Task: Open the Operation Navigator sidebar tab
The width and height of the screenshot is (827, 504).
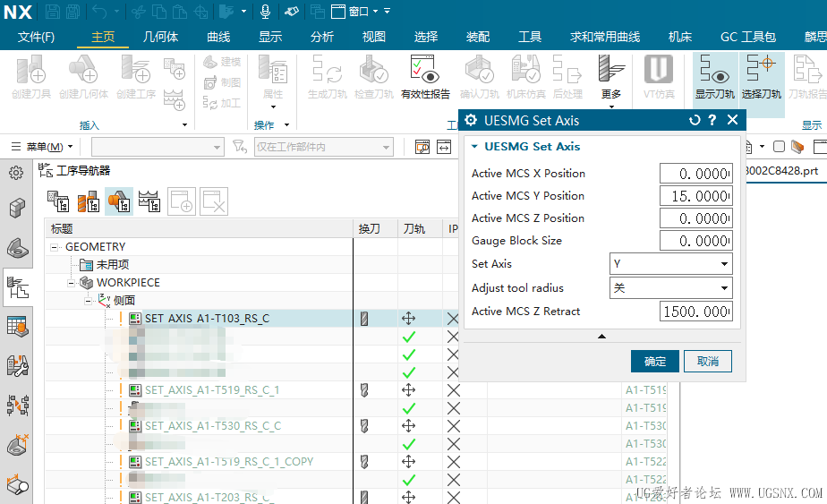Action: (x=17, y=287)
